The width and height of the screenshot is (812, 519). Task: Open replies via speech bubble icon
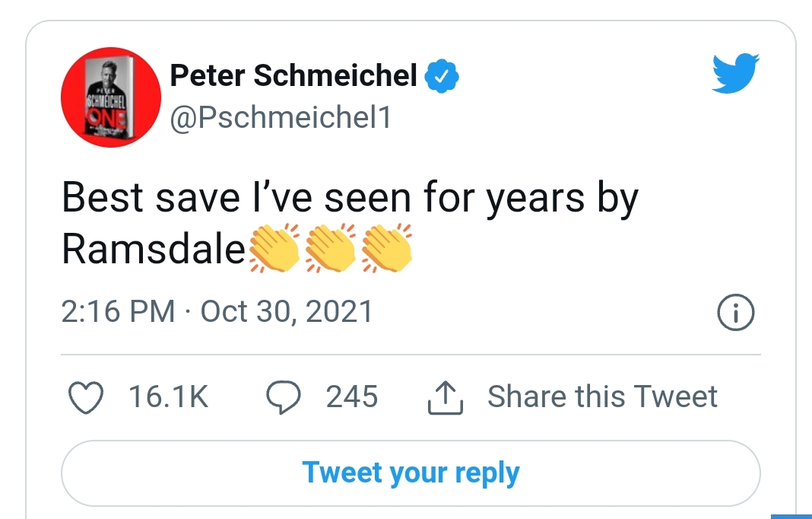pos(283,398)
